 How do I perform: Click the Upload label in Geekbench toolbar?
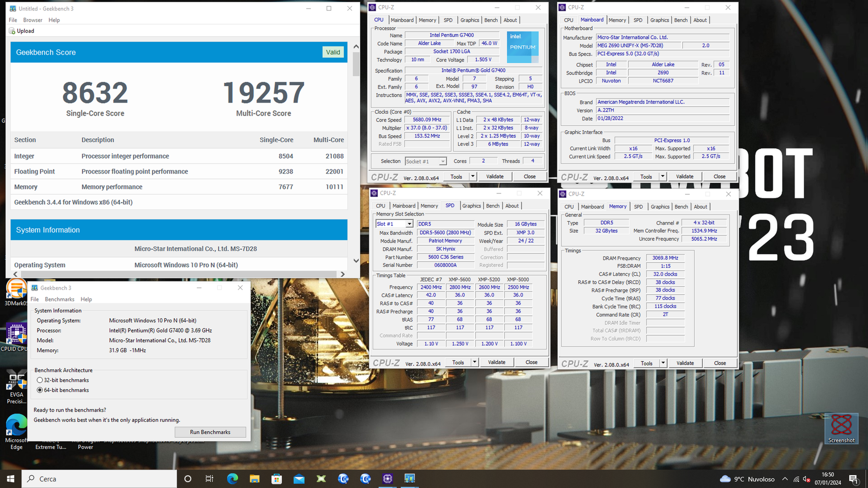coord(25,31)
